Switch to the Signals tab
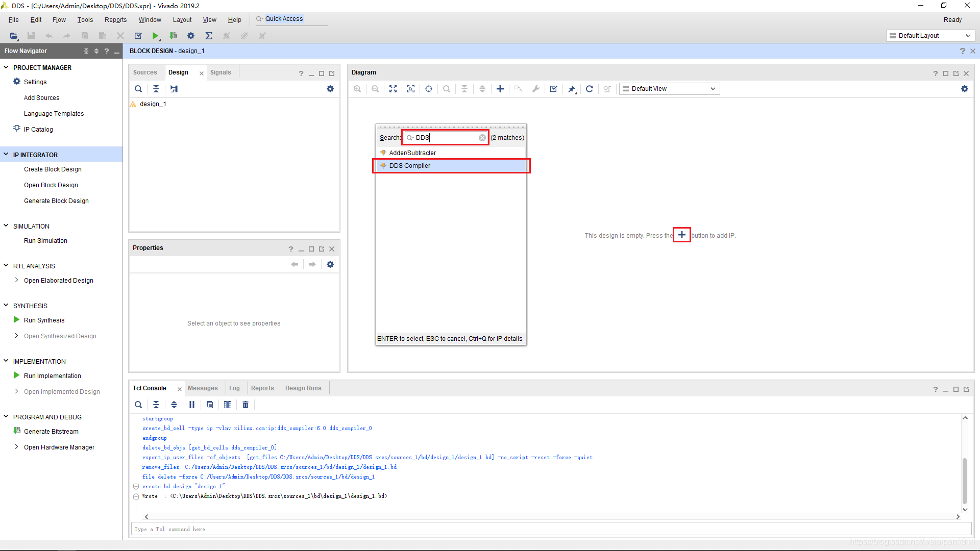980x551 pixels. pyautogui.click(x=220, y=72)
